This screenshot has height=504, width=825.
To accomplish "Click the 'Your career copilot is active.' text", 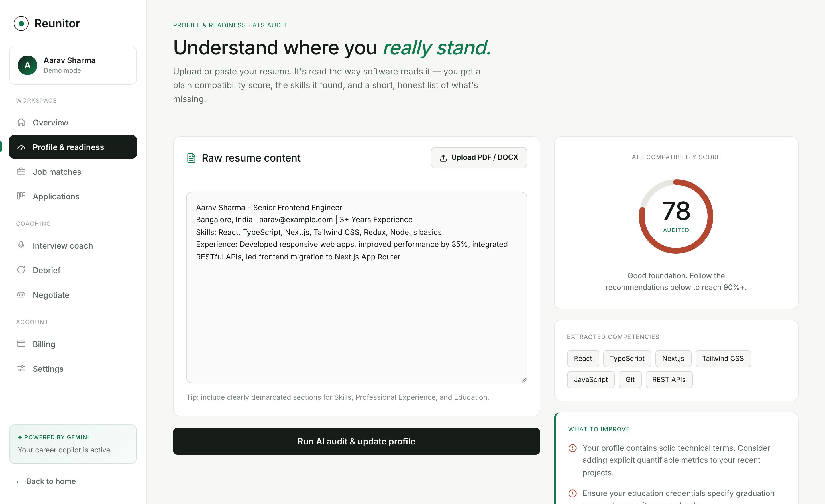I will coord(65,450).
